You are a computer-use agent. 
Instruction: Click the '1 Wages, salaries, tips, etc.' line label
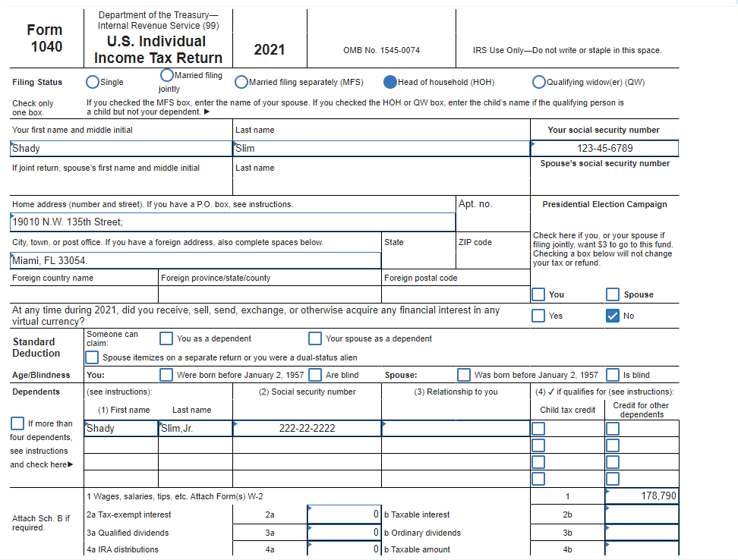[175, 496]
